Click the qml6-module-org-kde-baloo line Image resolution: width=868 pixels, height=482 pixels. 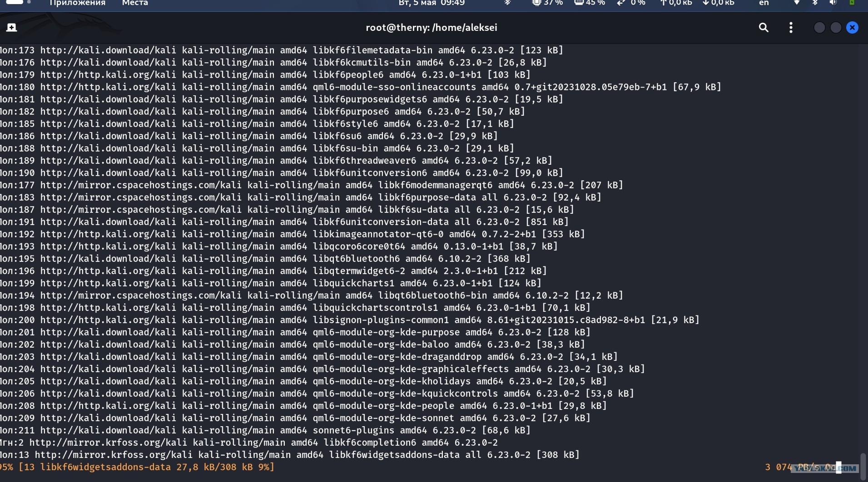click(x=293, y=344)
